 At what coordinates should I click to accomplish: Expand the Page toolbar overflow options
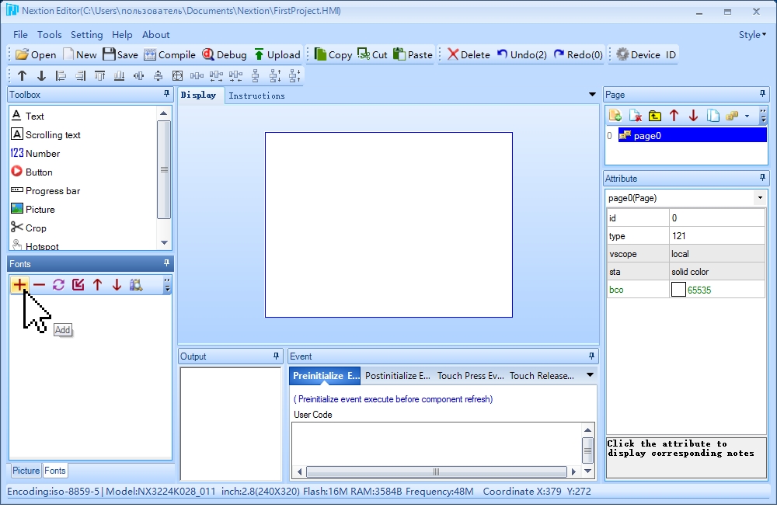[x=763, y=116]
